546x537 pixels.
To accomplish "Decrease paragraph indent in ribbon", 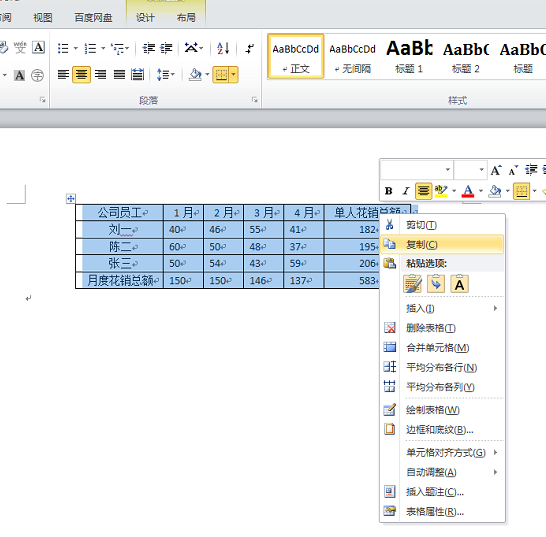I will pos(149,48).
